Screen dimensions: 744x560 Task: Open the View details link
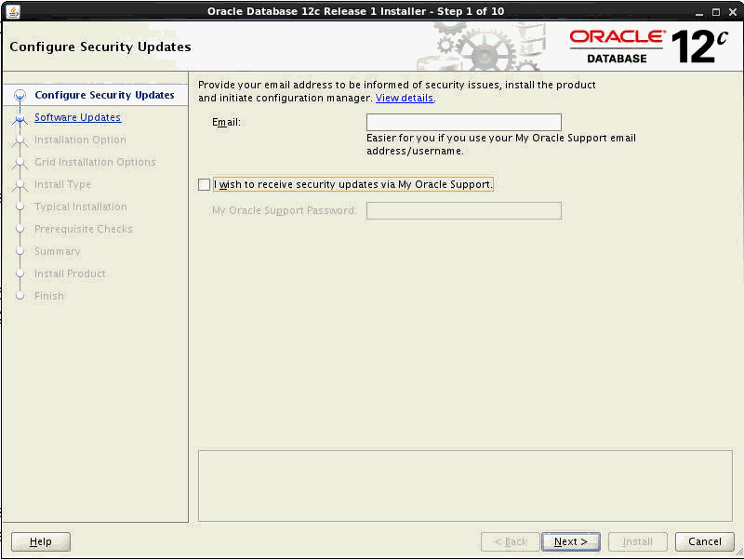pos(405,97)
